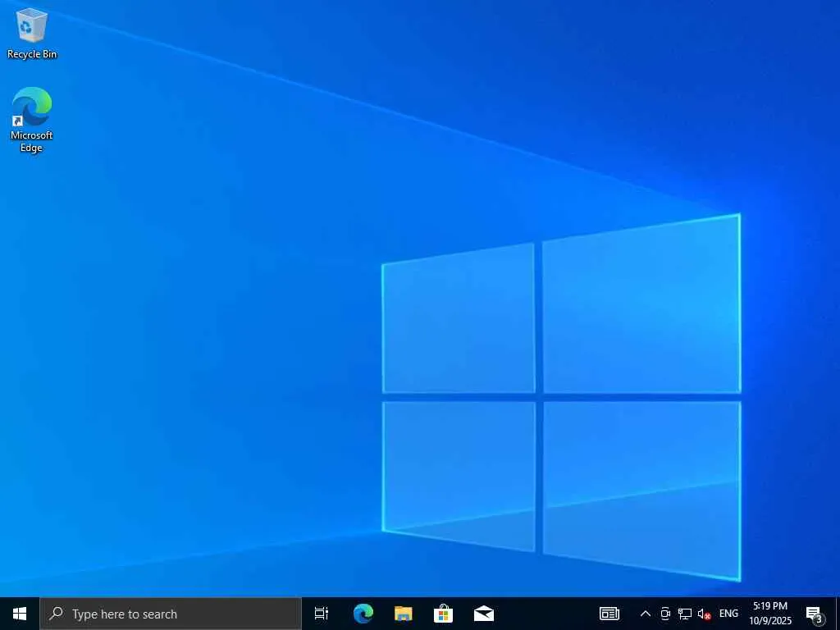Open the Windows Start menu
This screenshot has width=840, height=630.
pos(20,614)
